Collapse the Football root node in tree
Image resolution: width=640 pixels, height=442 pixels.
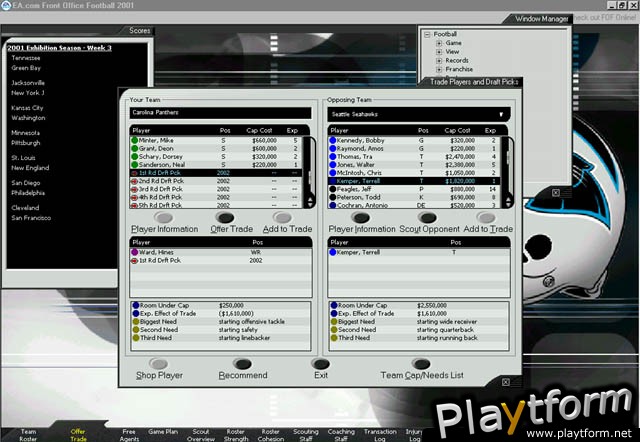pyautogui.click(x=427, y=34)
